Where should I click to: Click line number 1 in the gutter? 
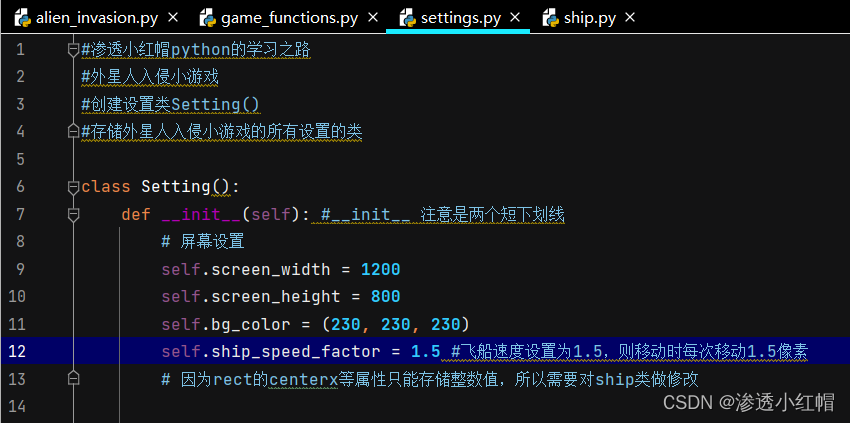[20, 50]
